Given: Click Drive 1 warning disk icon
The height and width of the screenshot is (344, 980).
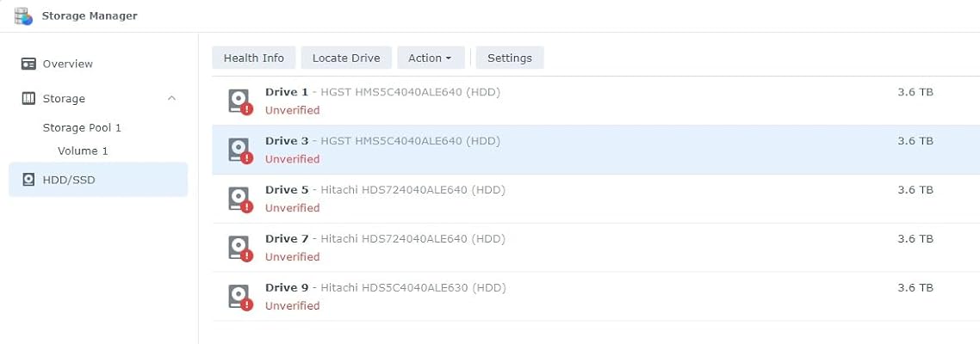Looking at the screenshot, I should pyautogui.click(x=239, y=101).
